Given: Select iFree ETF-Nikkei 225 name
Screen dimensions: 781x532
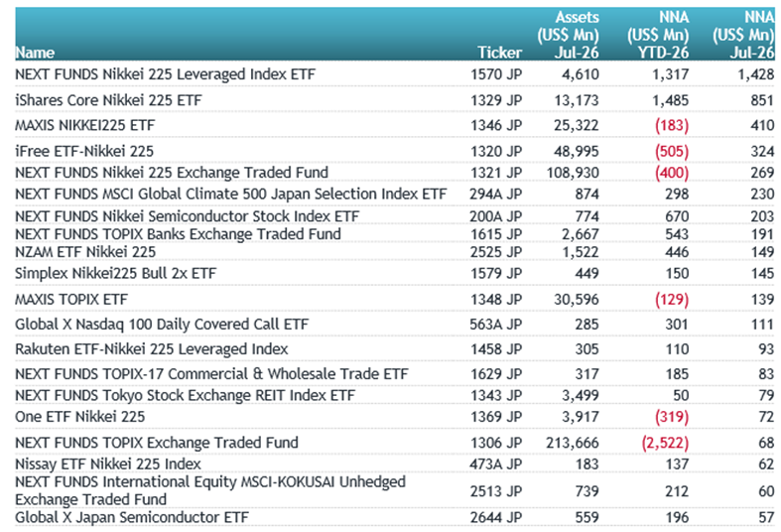Looking at the screenshot, I should [x=84, y=151].
